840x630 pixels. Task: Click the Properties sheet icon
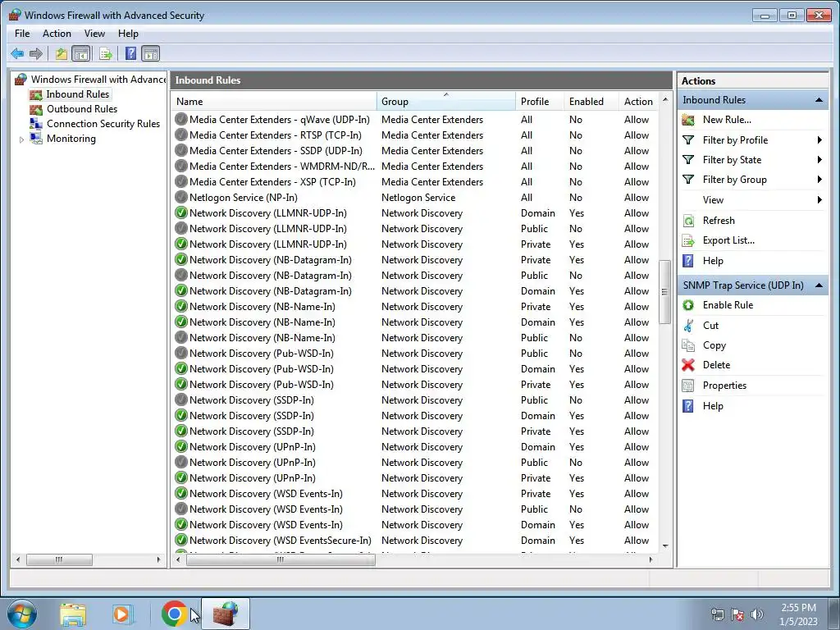[x=688, y=386]
